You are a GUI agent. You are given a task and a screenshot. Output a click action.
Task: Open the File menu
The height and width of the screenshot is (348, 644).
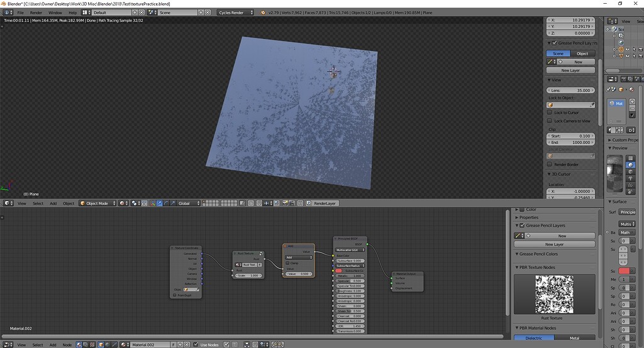click(21, 13)
